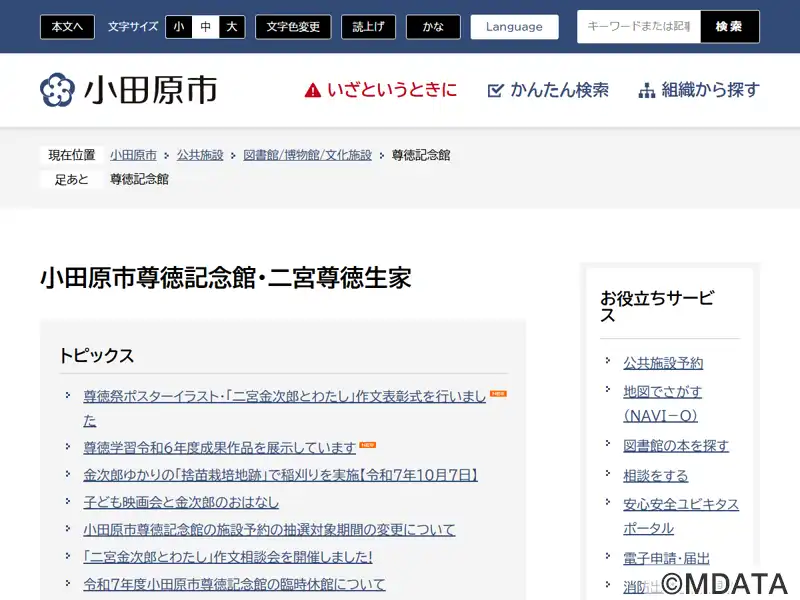Open 図書館の本を探す sidebar link
This screenshot has width=800, height=600.
coord(676,446)
